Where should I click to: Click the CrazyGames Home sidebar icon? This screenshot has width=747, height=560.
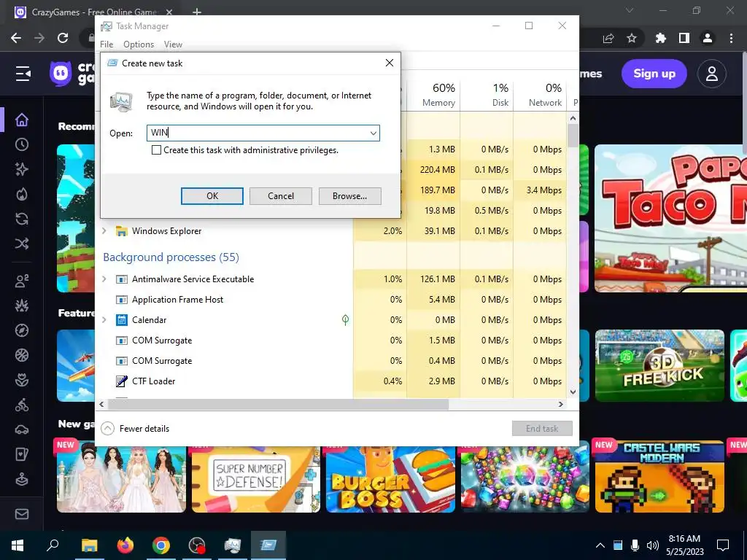pos(22,120)
